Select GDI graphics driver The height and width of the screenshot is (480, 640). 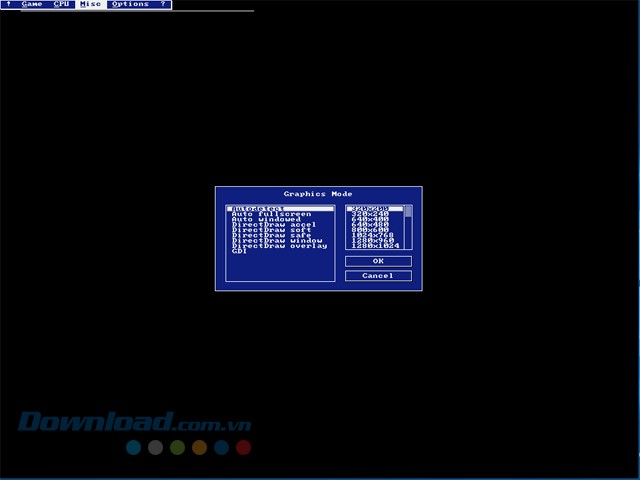coord(240,252)
